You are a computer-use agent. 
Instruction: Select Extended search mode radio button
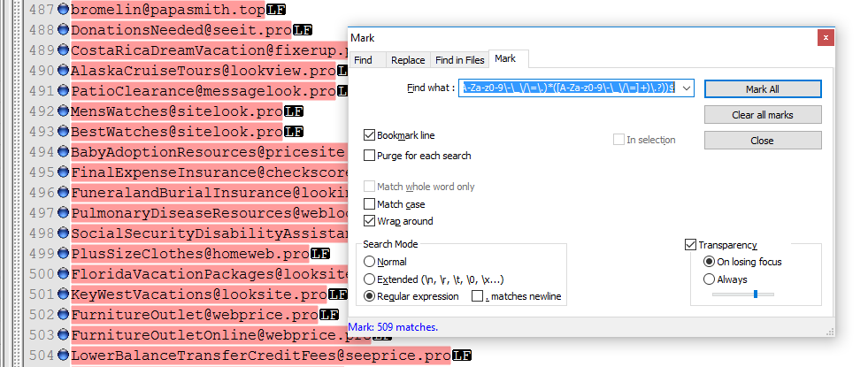tap(369, 279)
